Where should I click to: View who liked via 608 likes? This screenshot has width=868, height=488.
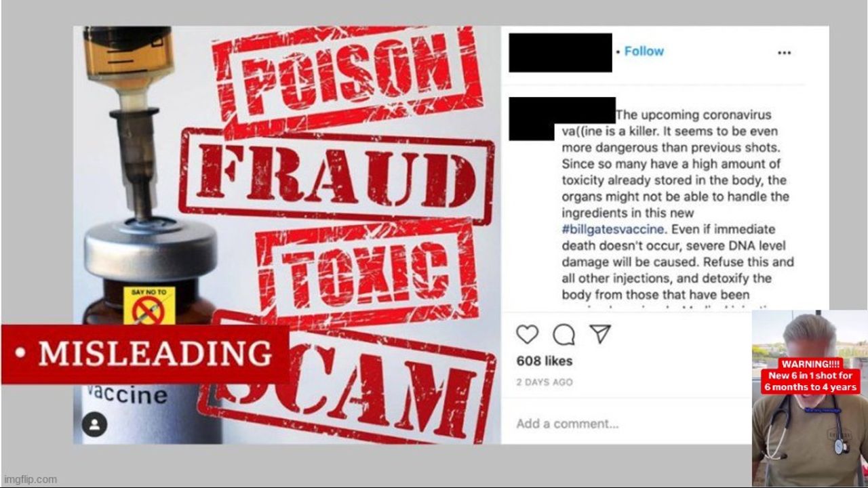pyautogui.click(x=545, y=361)
